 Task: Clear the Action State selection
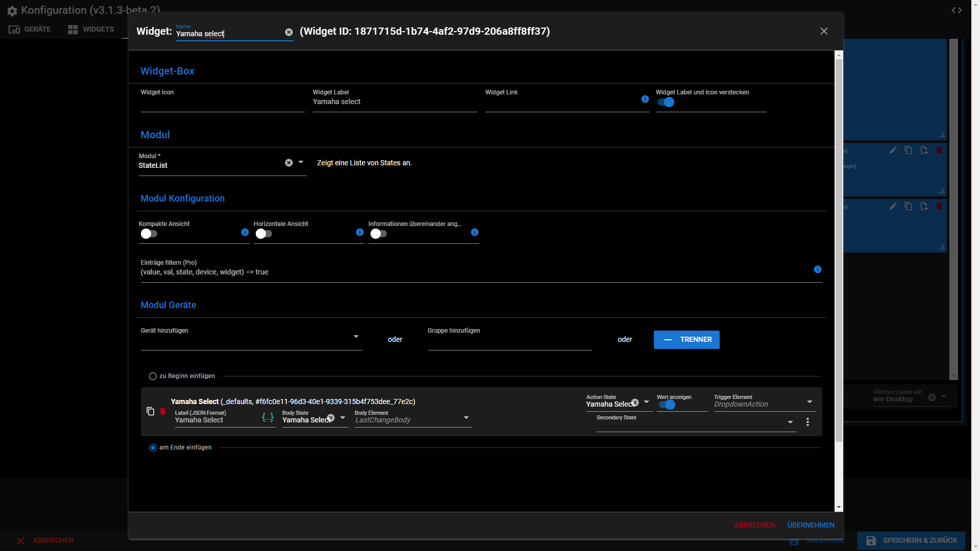(x=635, y=403)
